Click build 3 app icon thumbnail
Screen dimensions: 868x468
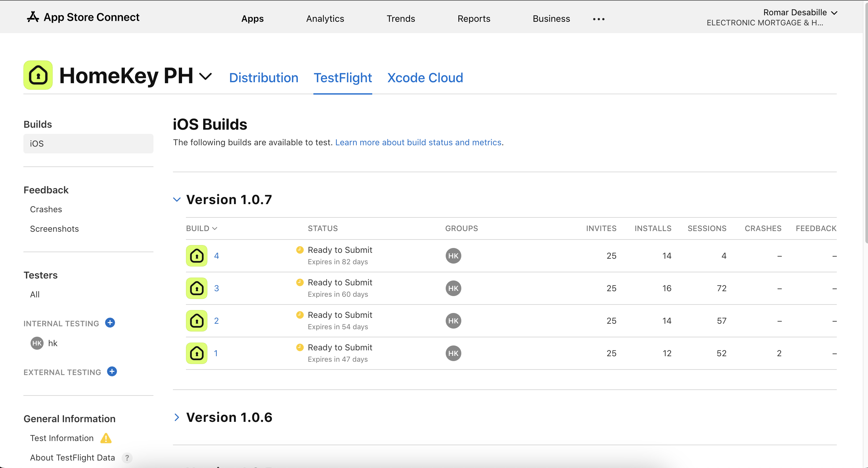197,288
